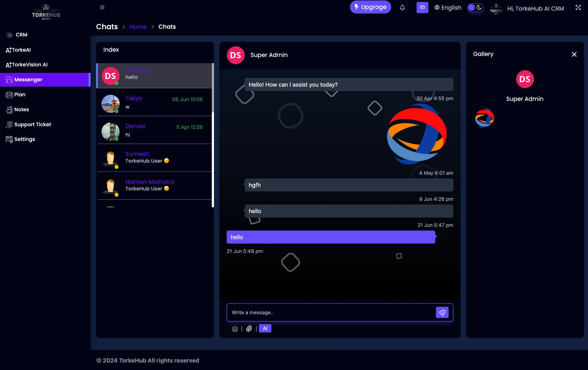Click Sumeet1's user avatar
This screenshot has width=588, height=370.
pyautogui.click(x=110, y=159)
